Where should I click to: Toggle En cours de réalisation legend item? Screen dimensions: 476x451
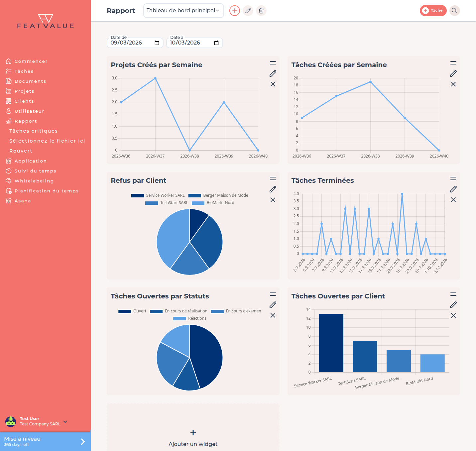tap(178, 311)
